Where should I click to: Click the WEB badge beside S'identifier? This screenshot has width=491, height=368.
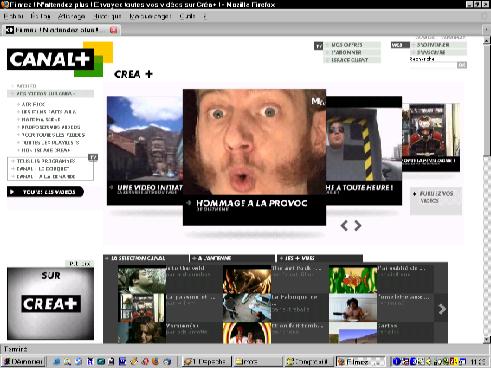400,45
